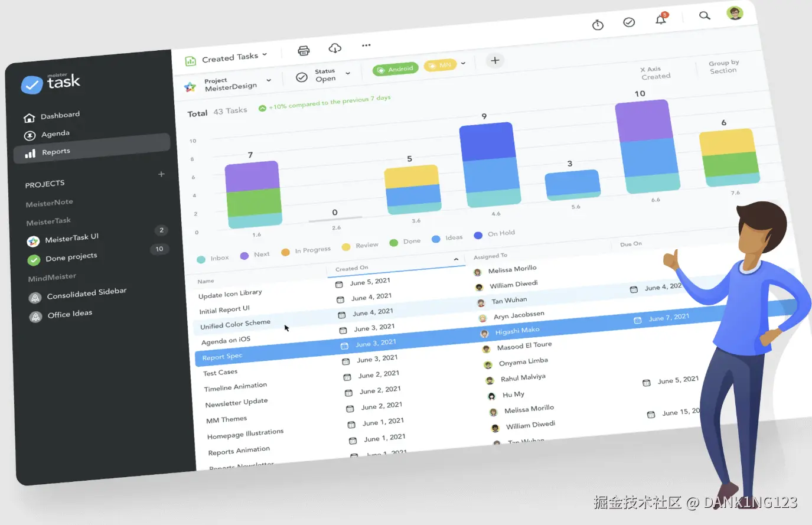Screen dimensions: 812x525
Task: Click the MeisterNote section label
Action: 50,203
